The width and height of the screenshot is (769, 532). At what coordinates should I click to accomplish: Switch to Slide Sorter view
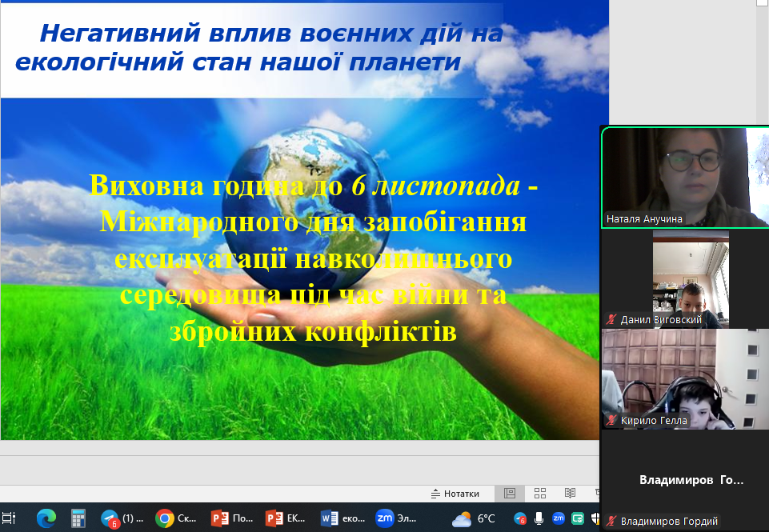(539, 494)
